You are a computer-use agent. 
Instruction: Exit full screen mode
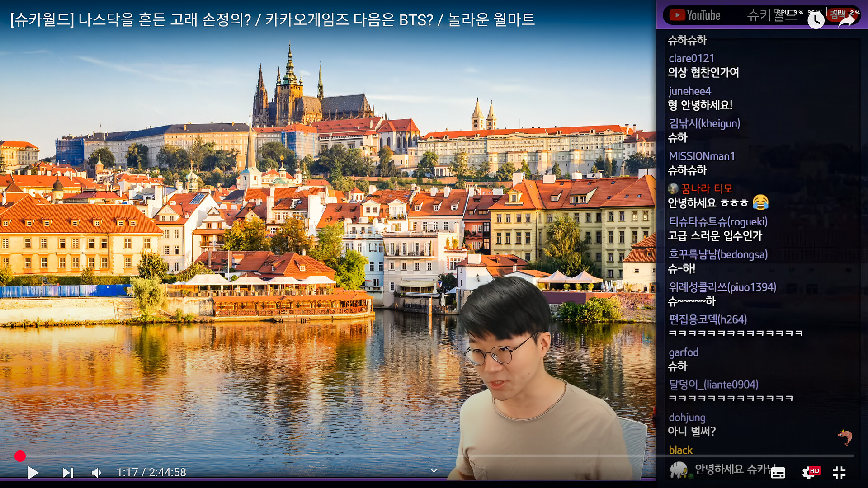coord(839,473)
